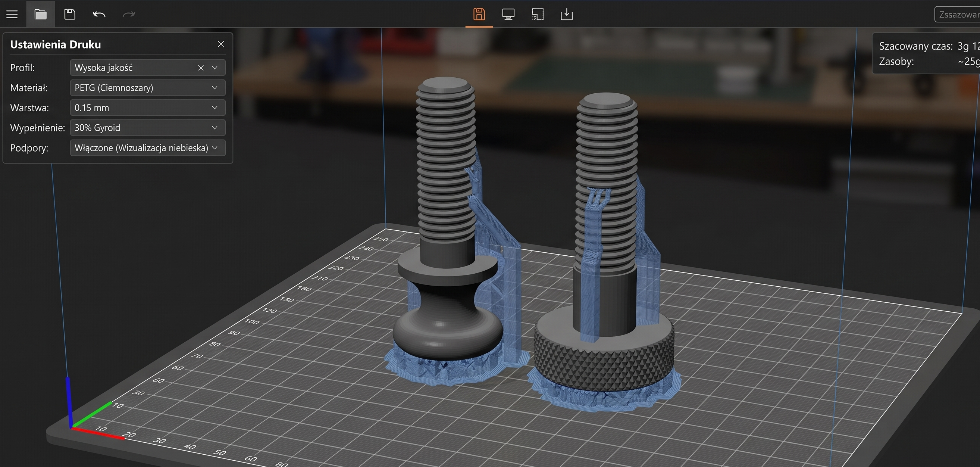Click the Podpory label
The width and height of the screenshot is (980, 467).
tap(29, 148)
